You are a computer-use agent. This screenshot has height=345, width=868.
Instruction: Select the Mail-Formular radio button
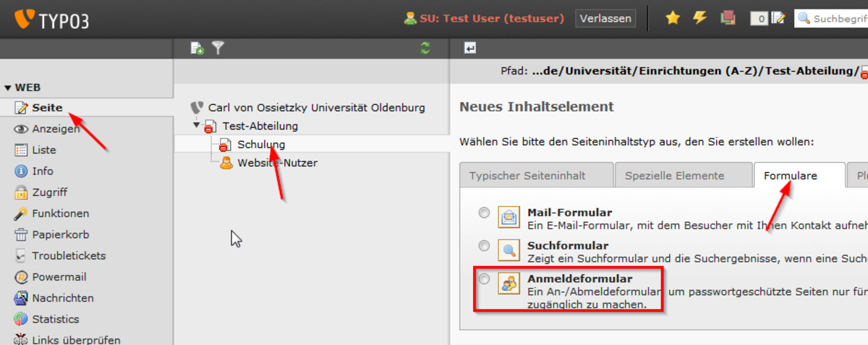[484, 213]
